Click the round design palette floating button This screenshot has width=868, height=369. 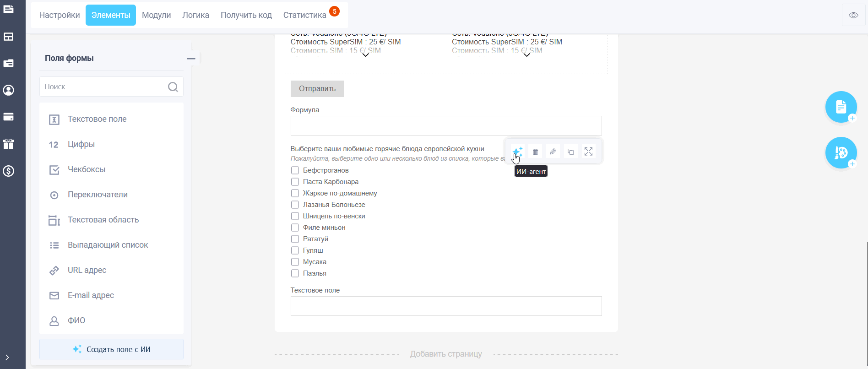(x=841, y=153)
